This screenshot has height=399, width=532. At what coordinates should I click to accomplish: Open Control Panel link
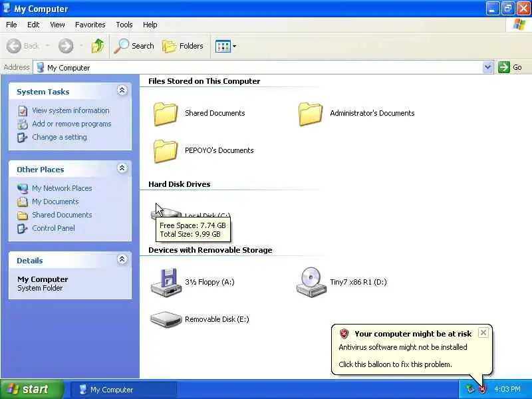[x=53, y=228]
